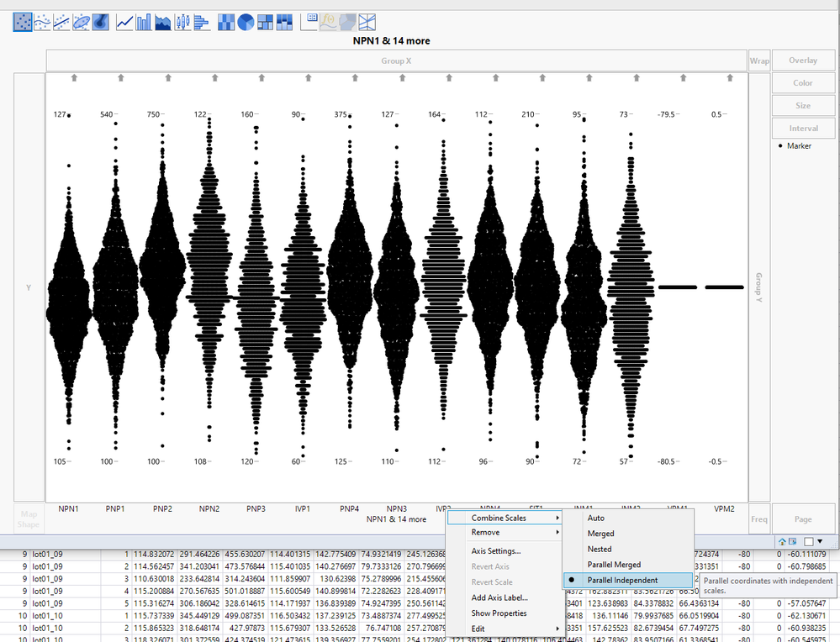Select the Contour element icon
The image size is (840, 642).
click(x=101, y=22)
